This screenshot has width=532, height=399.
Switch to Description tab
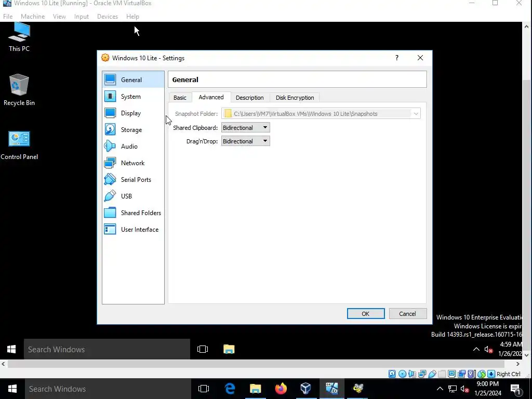point(250,97)
